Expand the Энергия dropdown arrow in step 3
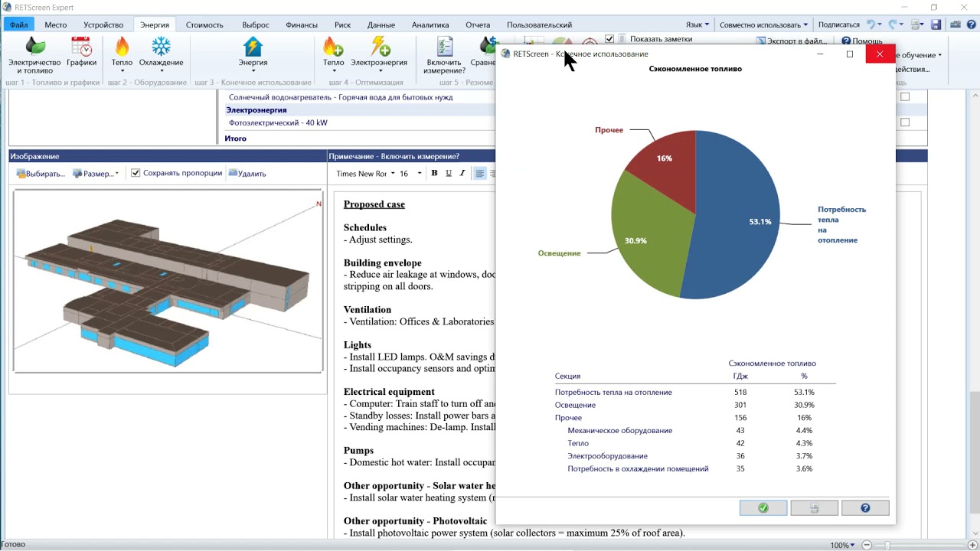980x551 pixels. [x=253, y=71]
